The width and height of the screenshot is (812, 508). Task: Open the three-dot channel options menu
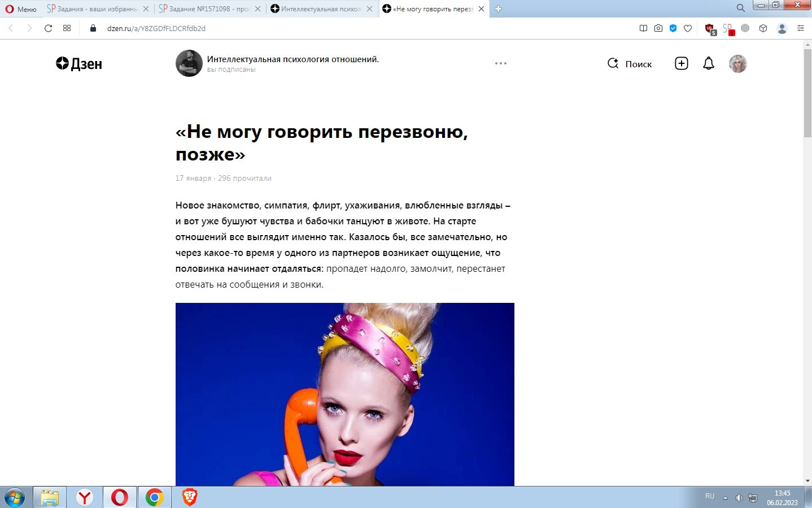tap(501, 63)
